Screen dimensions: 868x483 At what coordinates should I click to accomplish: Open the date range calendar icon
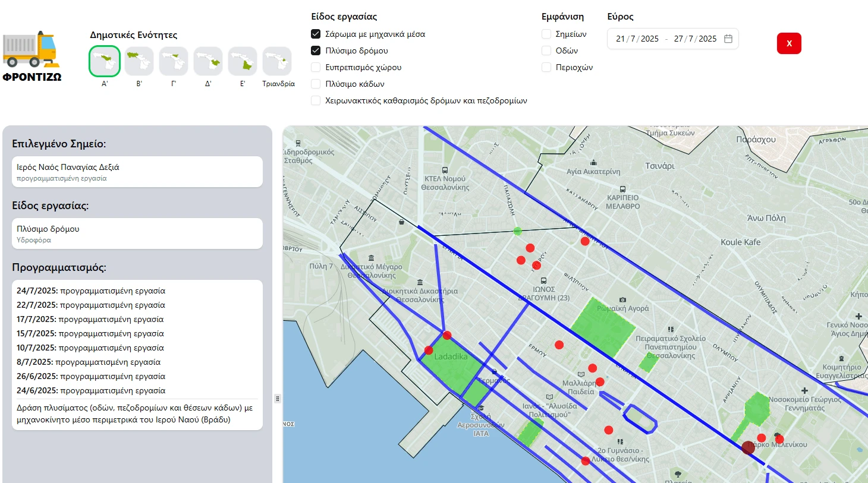click(728, 39)
